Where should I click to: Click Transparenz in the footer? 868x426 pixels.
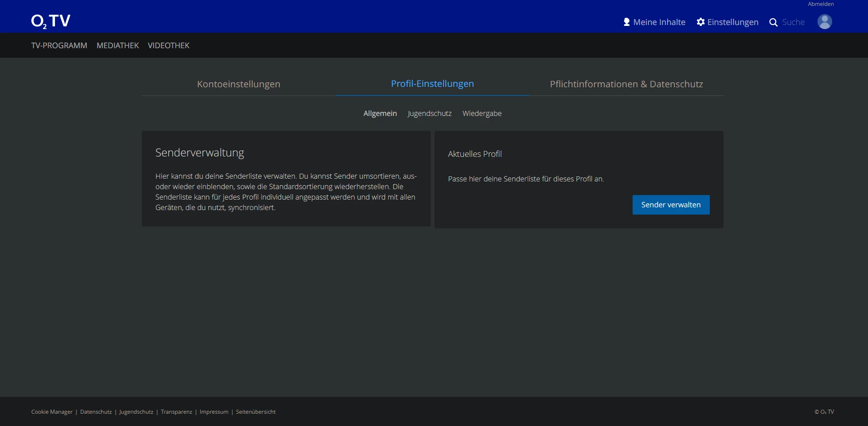(176, 412)
